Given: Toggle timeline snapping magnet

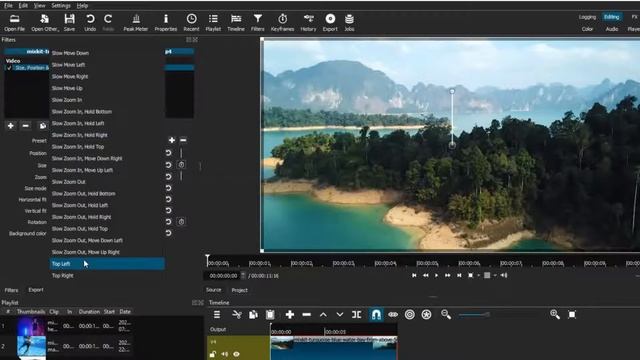Looking at the screenshot, I should [376, 315].
